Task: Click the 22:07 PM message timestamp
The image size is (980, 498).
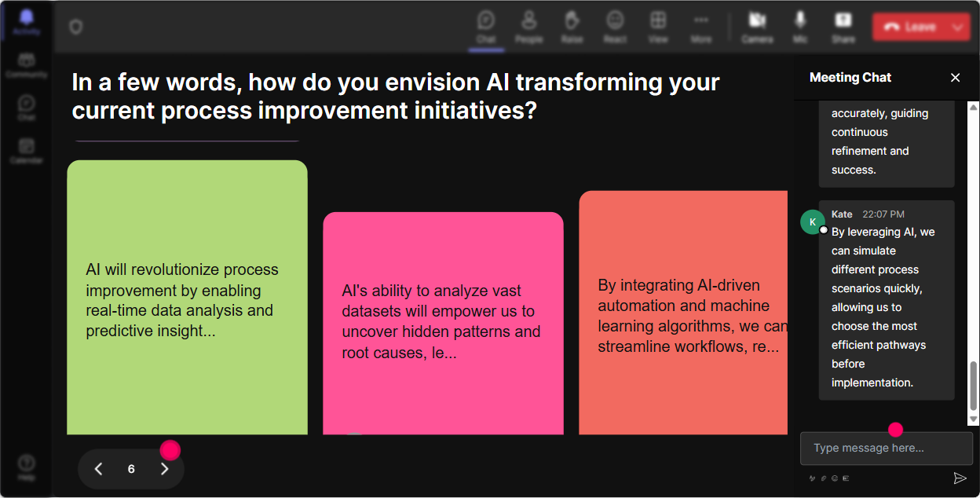Action: pos(883,214)
